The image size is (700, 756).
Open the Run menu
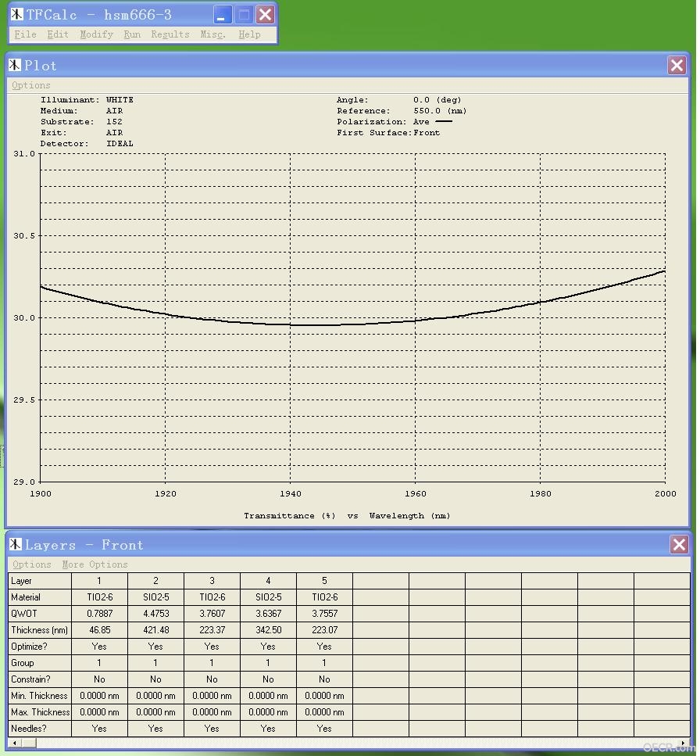tap(132, 34)
